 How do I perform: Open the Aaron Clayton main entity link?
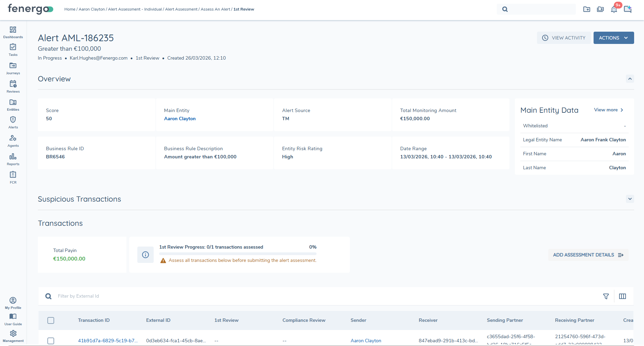click(x=180, y=119)
